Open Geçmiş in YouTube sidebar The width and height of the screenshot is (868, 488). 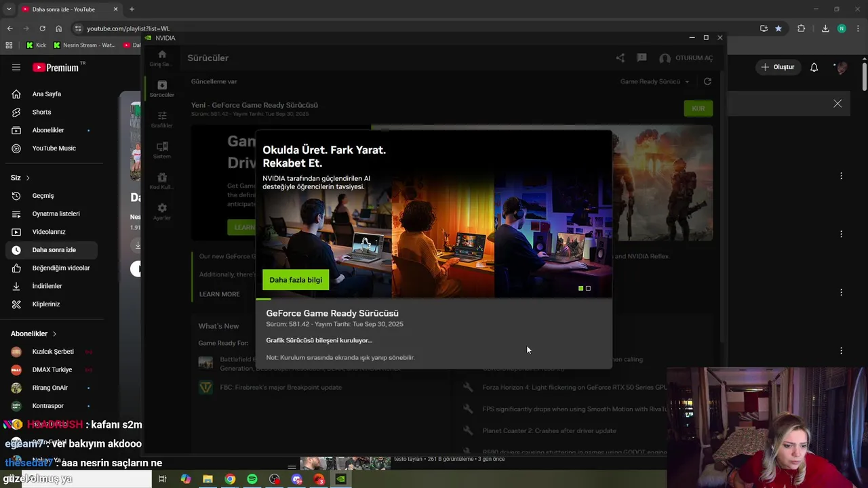click(x=52, y=196)
